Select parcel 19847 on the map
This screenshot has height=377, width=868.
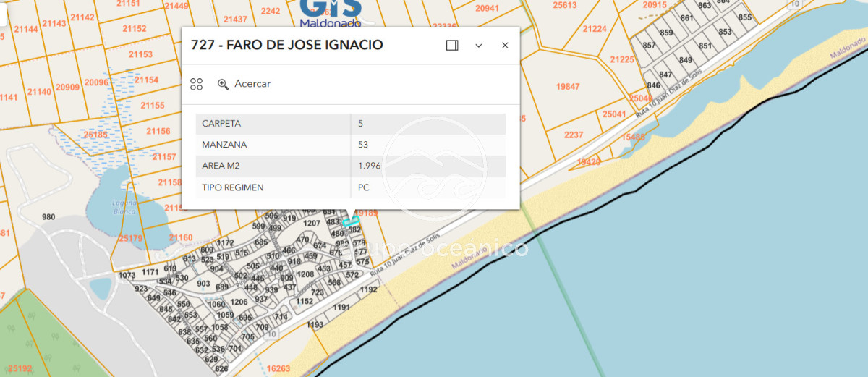(x=568, y=86)
